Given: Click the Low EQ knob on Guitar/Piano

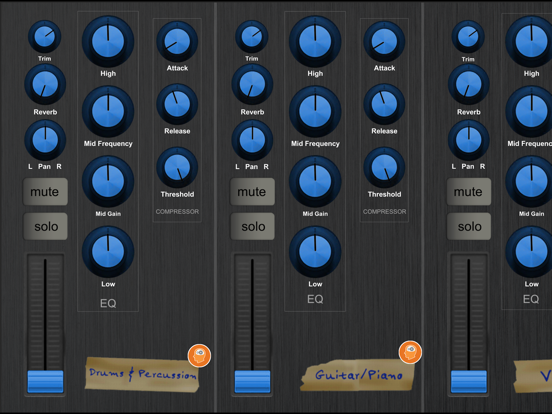Looking at the screenshot, I should pyautogui.click(x=315, y=252).
